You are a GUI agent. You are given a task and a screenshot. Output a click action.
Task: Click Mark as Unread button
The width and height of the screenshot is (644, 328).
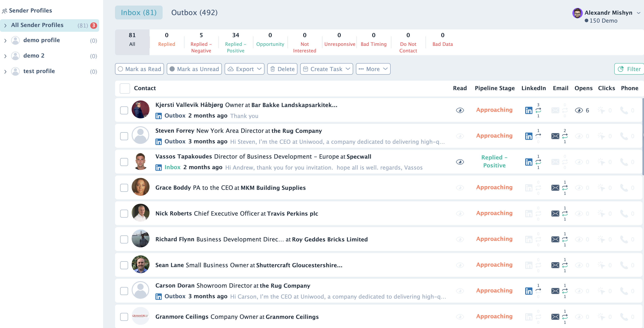click(x=194, y=69)
